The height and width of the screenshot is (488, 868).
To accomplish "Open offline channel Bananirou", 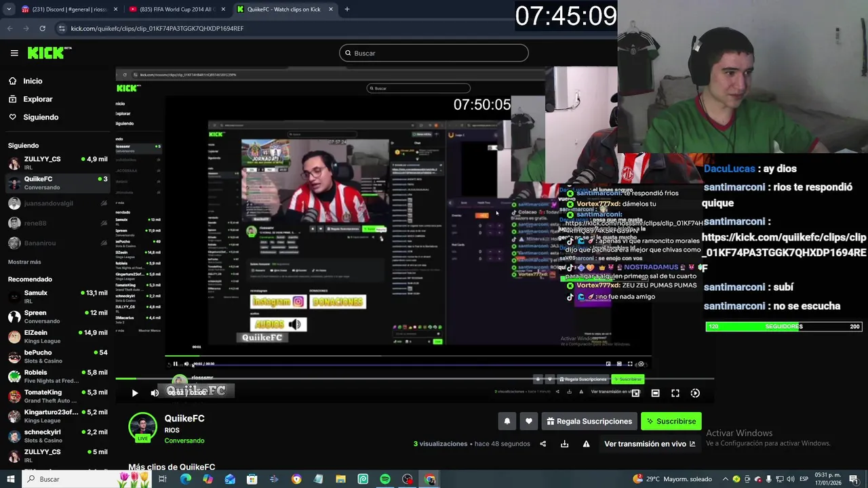I will [58, 243].
